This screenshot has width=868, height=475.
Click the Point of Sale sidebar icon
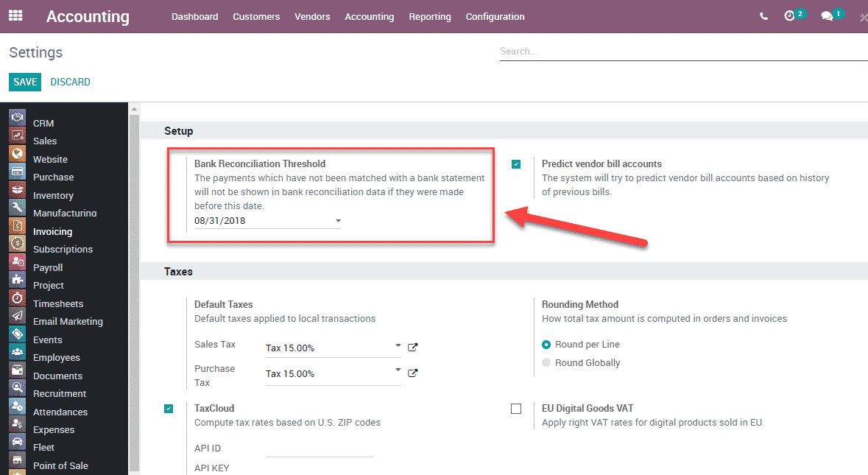[x=18, y=460]
